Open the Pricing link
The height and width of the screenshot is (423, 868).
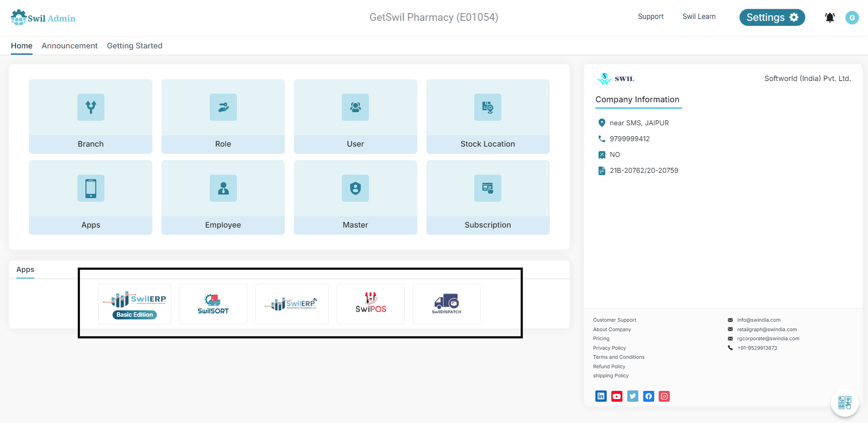[x=601, y=338]
